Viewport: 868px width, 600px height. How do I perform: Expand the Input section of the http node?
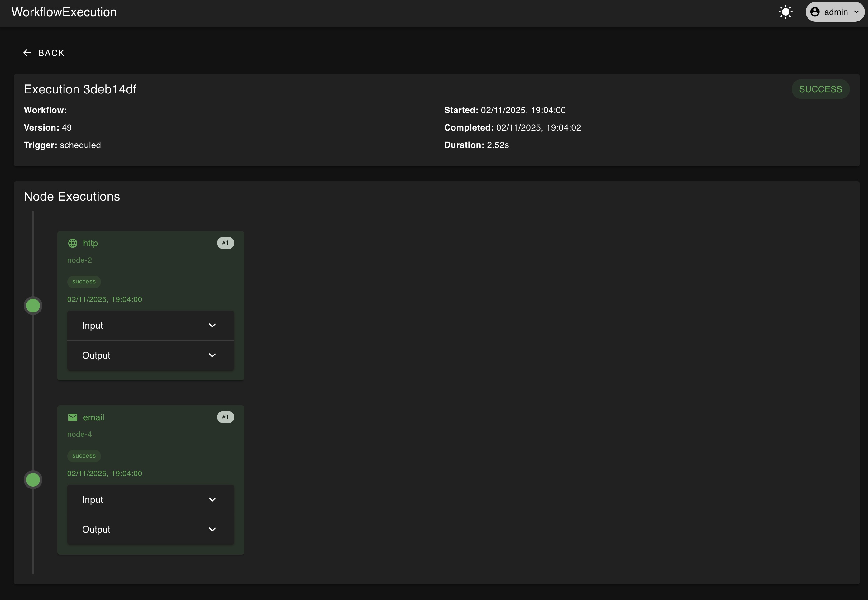(150, 325)
